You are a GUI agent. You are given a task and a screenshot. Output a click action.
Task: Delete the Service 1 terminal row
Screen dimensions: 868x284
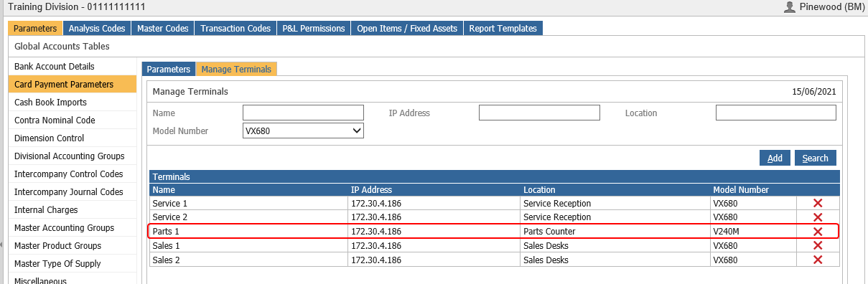[817, 203]
